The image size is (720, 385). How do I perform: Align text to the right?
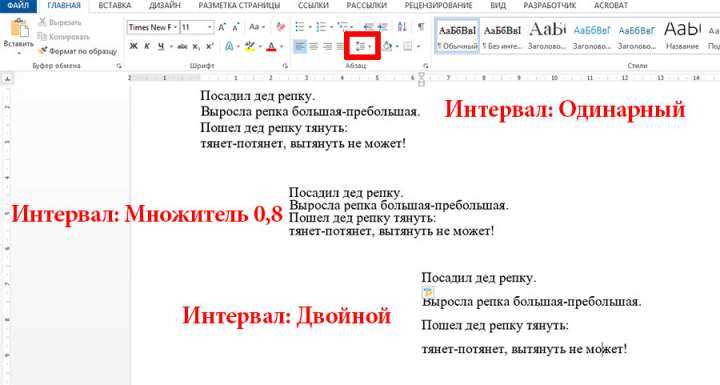327,46
